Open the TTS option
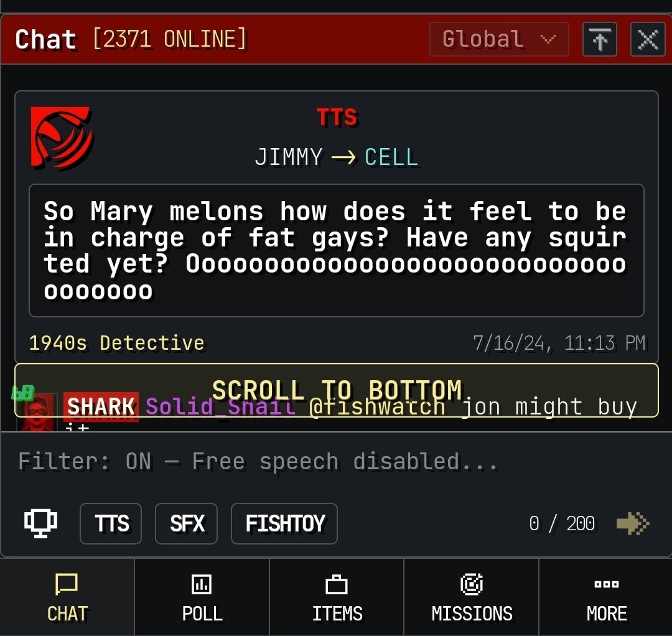This screenshot has width=672, height=636. 111,523
